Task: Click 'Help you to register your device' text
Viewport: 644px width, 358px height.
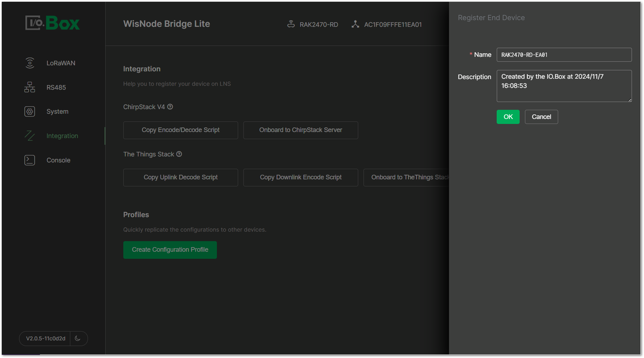Action: click(177, 84)
